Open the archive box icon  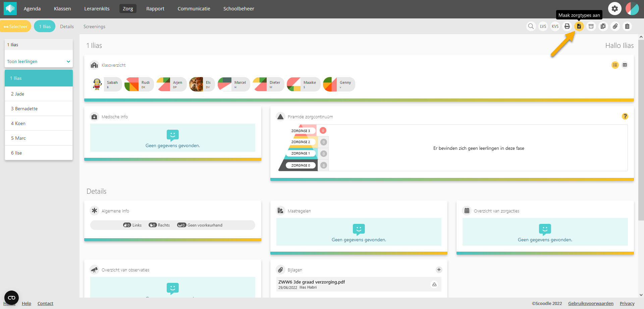point(591,26)
